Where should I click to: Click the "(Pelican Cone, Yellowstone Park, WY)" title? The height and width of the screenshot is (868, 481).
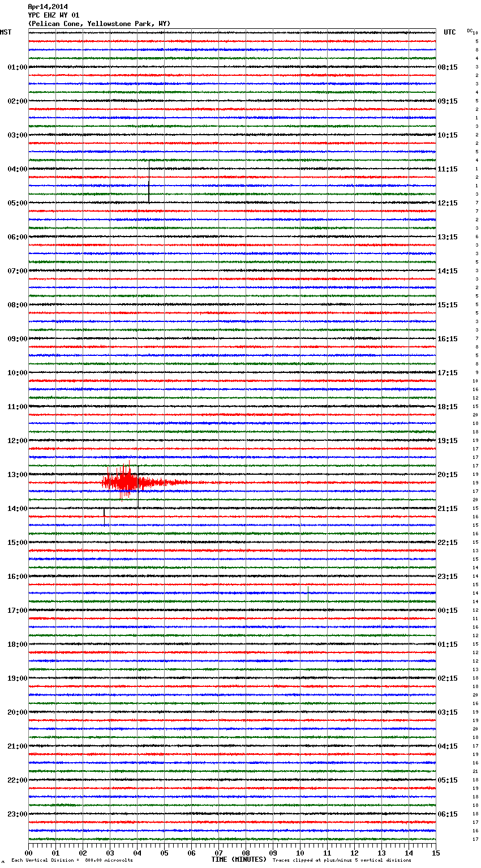pos(99,24)
